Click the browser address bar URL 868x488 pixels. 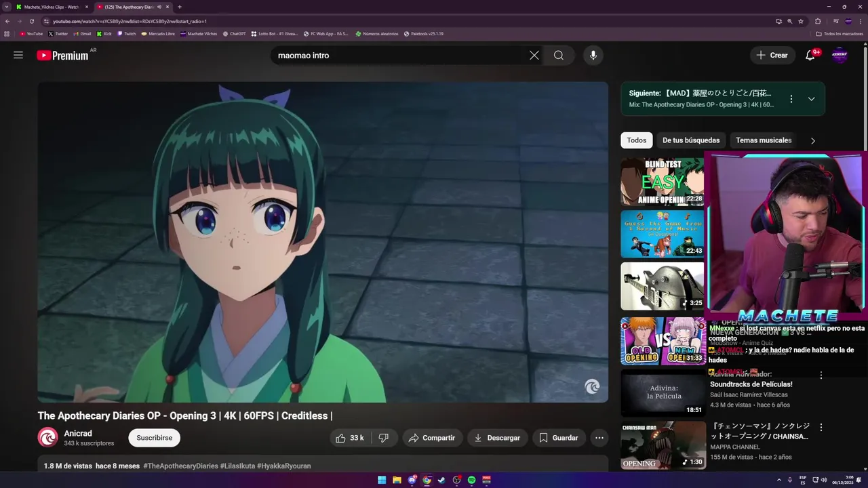click(130, 21)
